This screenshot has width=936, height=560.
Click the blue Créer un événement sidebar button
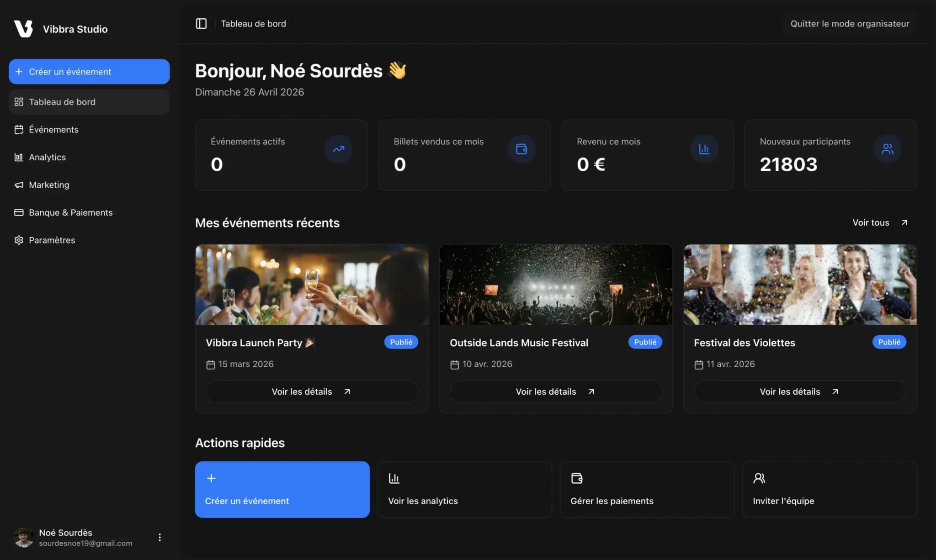point(89,72)
